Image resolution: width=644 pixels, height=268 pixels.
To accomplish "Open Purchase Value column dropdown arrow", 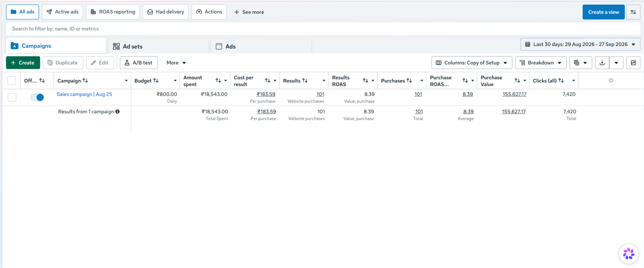I will pos(525,81).
